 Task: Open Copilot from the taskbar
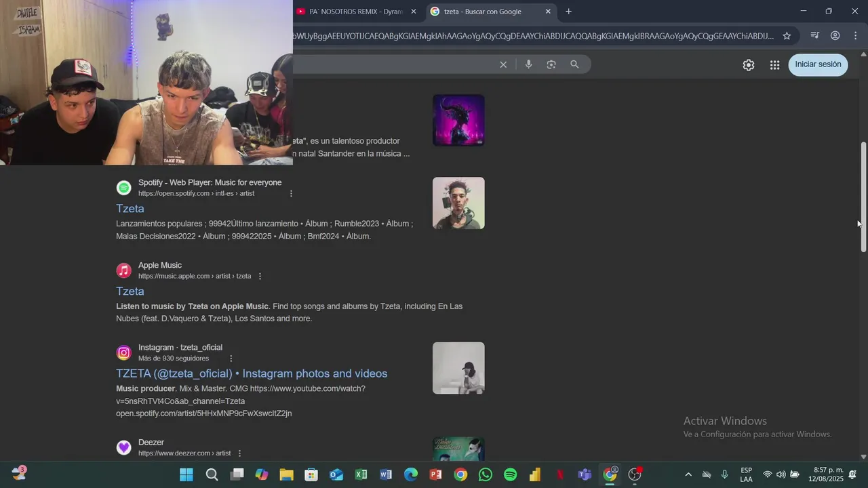pyautogui.click(x=262, y=474)
